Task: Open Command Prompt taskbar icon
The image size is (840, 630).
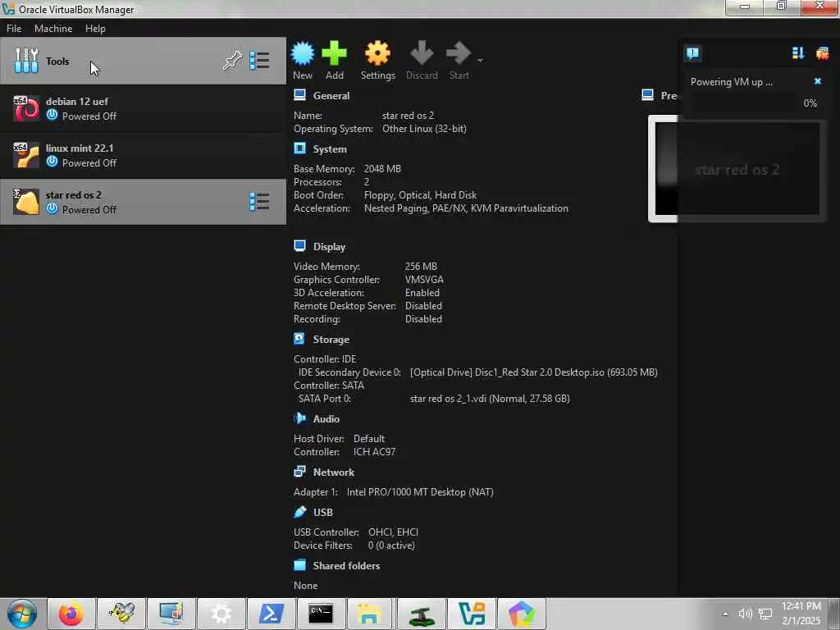Action: point(321,614)
